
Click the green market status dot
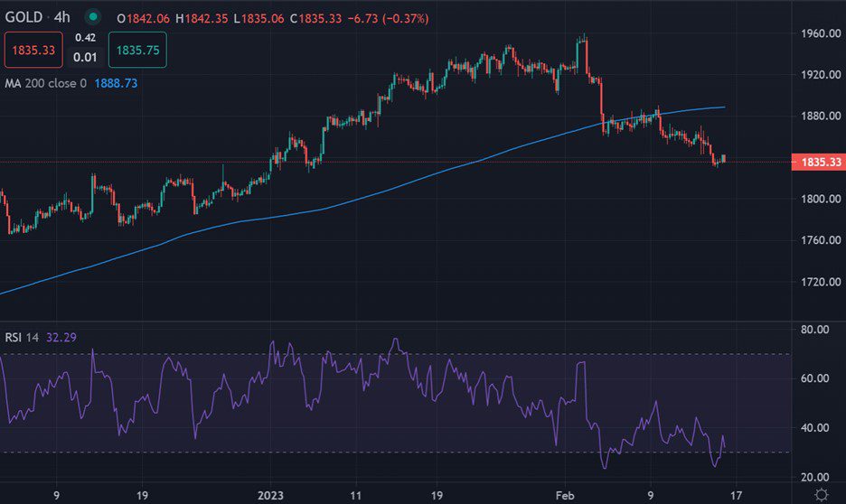93,17
